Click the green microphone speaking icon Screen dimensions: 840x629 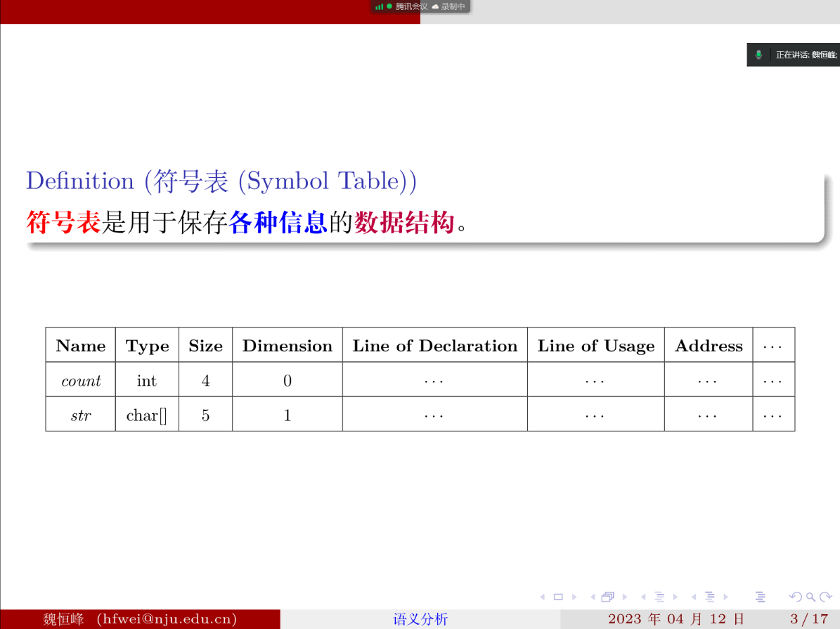click(x=758, y=54)
